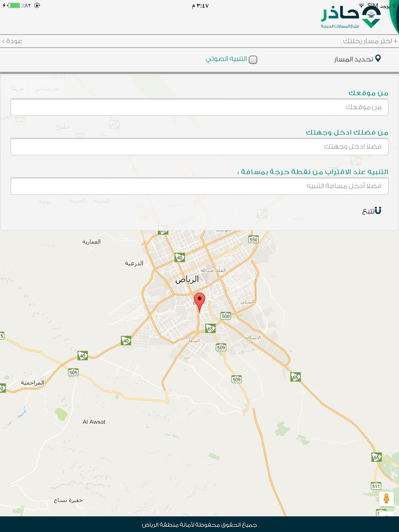
Task: Click highway 500 shield on the map
Action: (x=226, y=316)
